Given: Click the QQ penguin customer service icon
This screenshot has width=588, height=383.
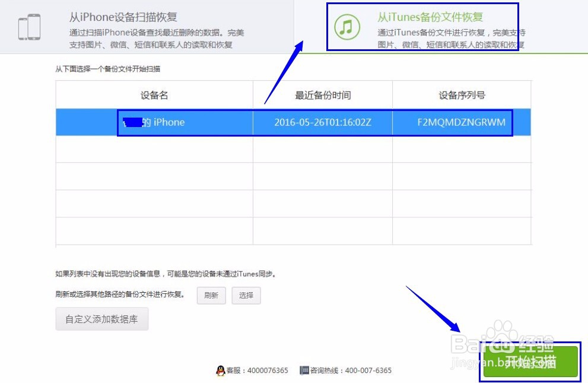Looking at the screenshot, I should click(221, 371).
